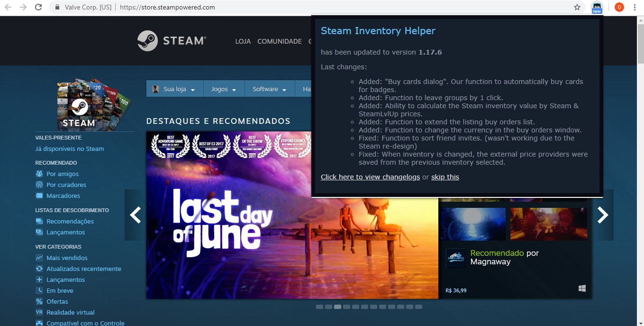
Task: Open Já disponíveis no Steam link
Action: point(70,149)
